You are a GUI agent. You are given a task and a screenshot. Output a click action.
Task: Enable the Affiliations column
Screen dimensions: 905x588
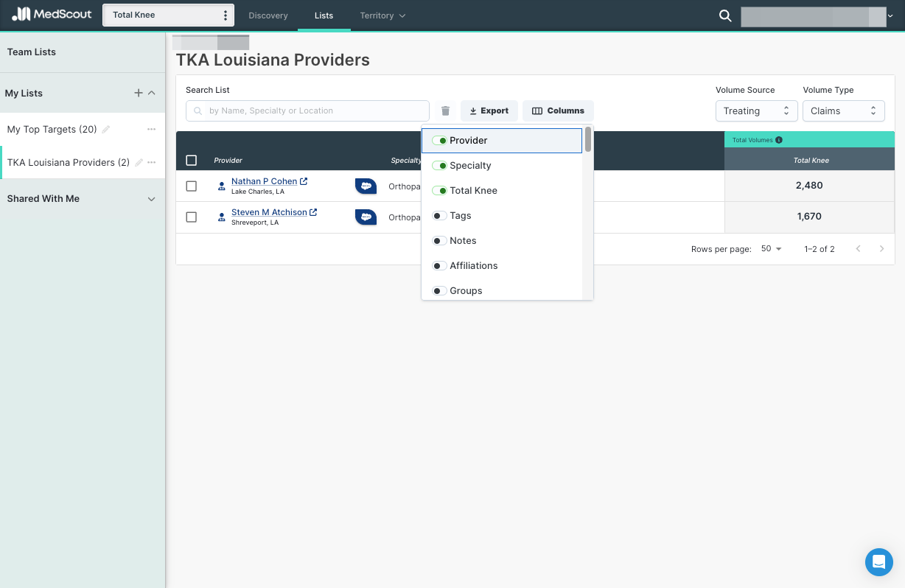pyautogui.click(x=439, y=266)
